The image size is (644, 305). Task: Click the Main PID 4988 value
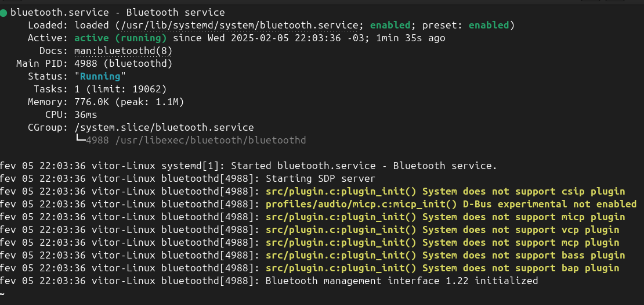click(123, 64)
